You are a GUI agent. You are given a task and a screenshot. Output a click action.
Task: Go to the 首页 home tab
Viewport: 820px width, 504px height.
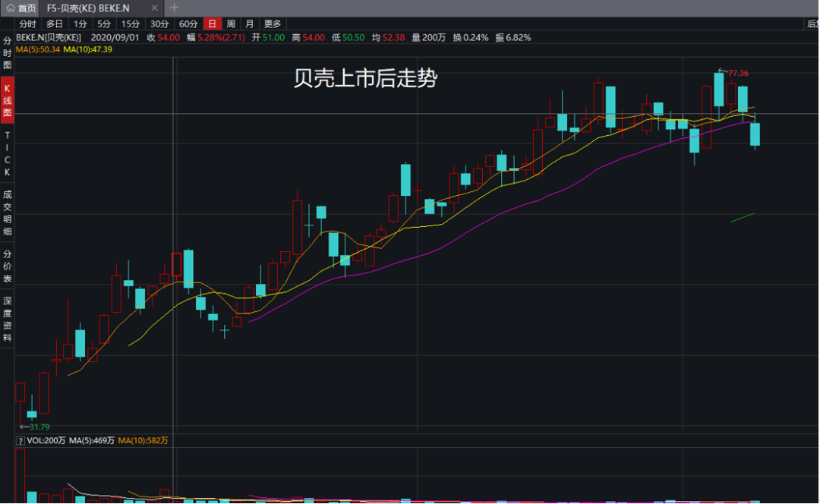click(21, 8)
